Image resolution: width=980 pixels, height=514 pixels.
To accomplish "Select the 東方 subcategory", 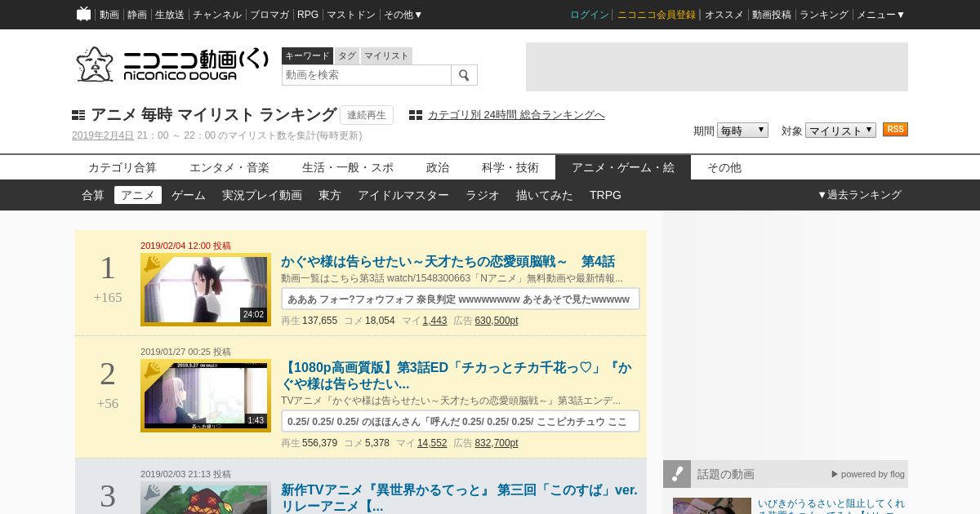I will point(330,195).
